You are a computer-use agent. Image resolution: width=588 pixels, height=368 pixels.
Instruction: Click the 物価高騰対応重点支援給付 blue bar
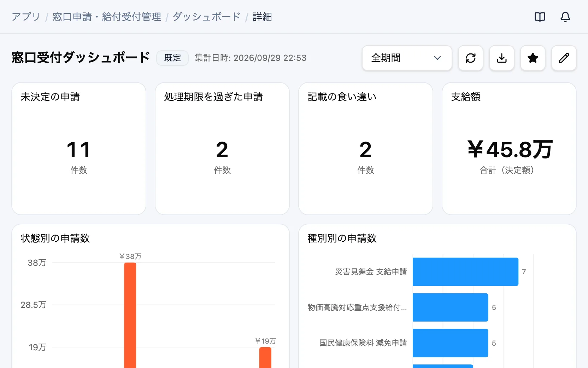(x=450, y=307)
